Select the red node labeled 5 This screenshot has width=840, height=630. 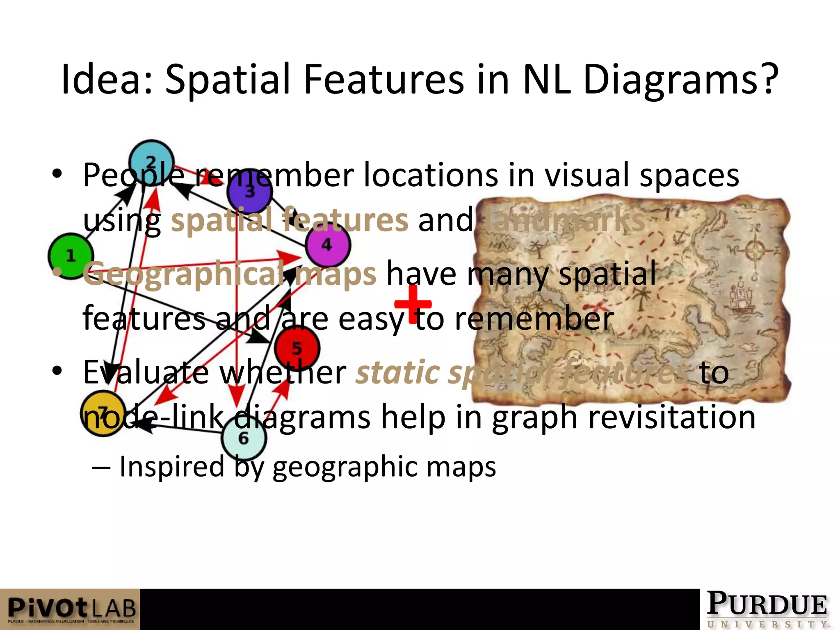(x=297, y=348)
